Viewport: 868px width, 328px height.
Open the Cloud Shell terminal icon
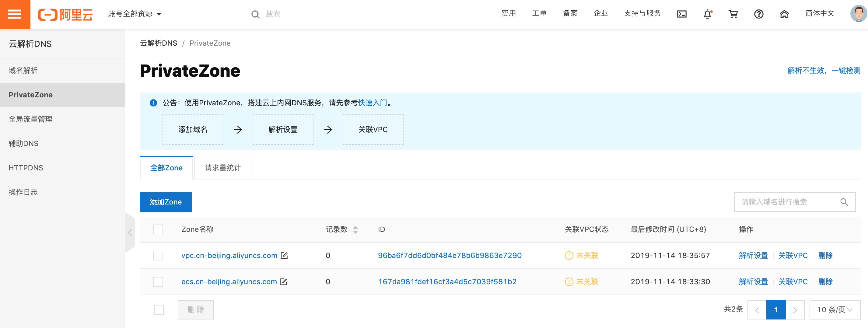coord(682,14)
